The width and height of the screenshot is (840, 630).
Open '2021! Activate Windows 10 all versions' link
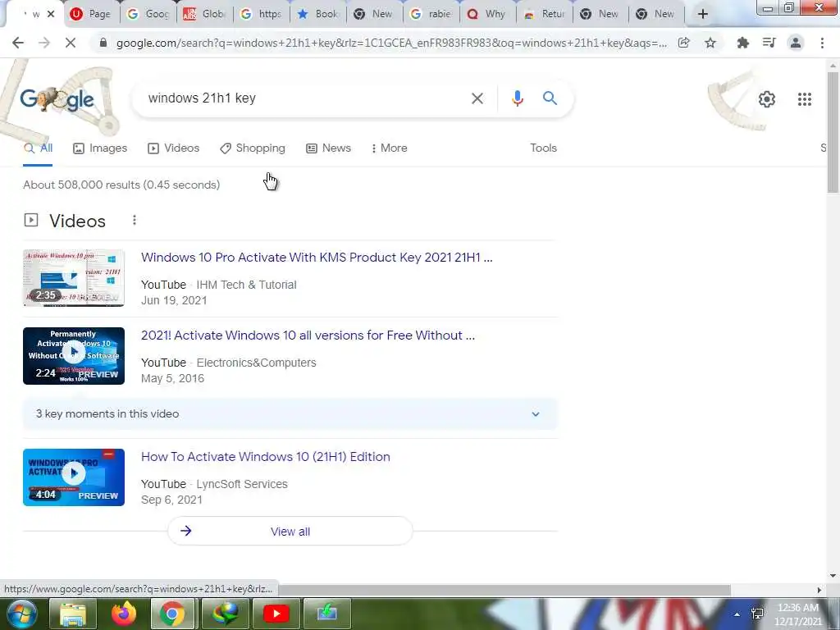308,336
